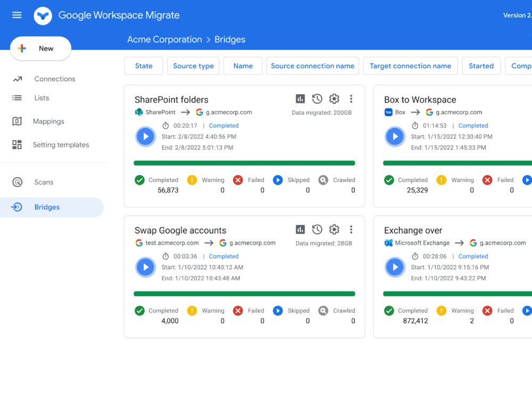This screenshot has height=399, width=532.
Task: Click Warning icon in Exchange over card
Action: coord(442,311)
